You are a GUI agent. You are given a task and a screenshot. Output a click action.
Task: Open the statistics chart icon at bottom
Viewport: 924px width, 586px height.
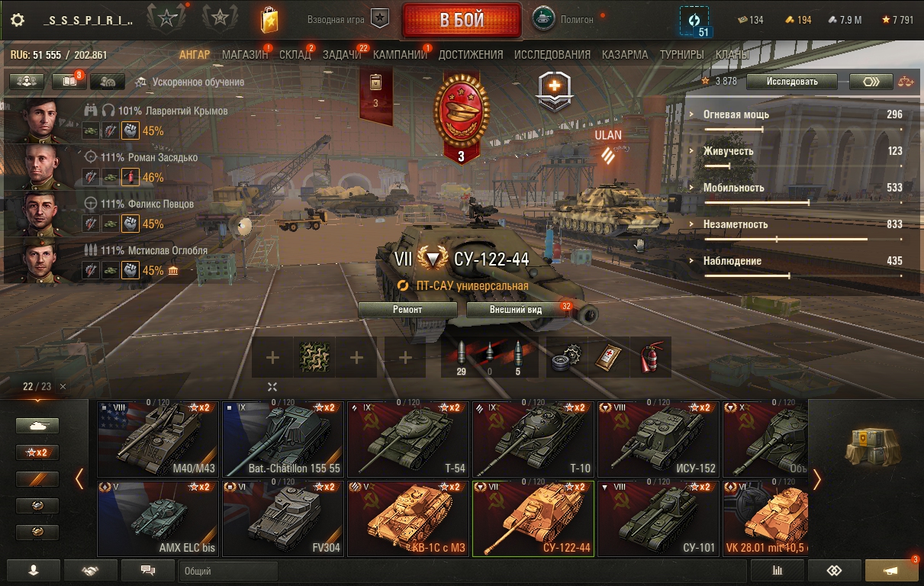778,570
